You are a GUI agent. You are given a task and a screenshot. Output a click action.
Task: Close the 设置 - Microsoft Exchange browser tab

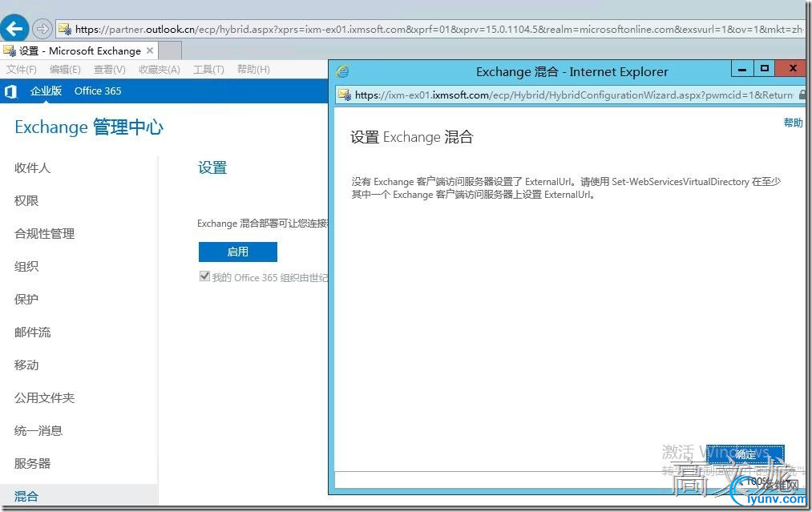[150, 50]
